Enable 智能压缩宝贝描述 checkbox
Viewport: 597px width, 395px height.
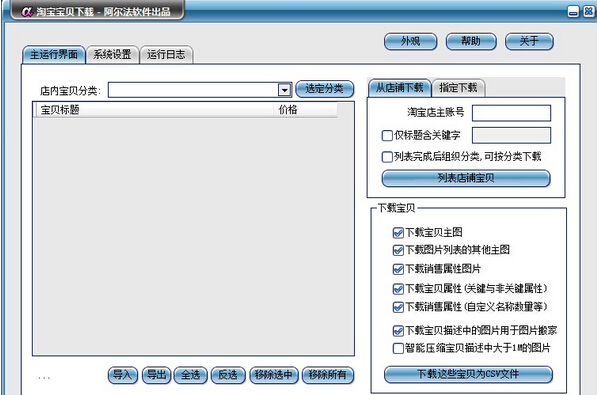coord(398,348)
